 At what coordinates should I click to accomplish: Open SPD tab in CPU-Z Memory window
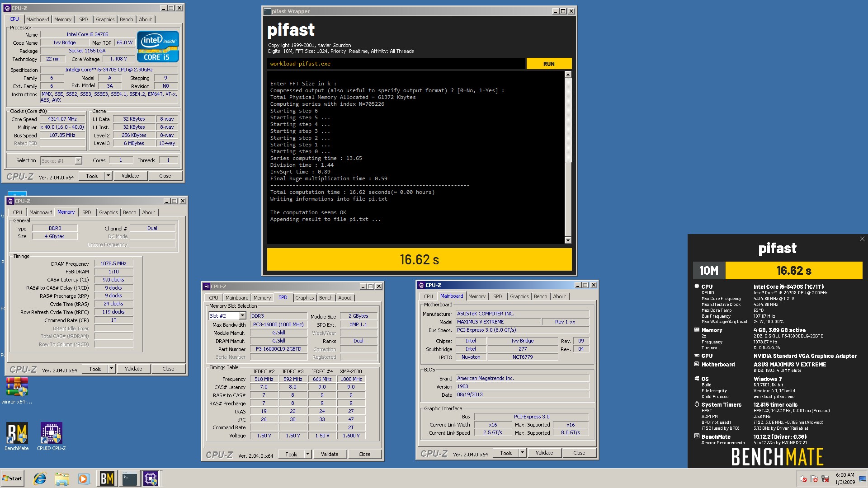[x=86, y=212]
